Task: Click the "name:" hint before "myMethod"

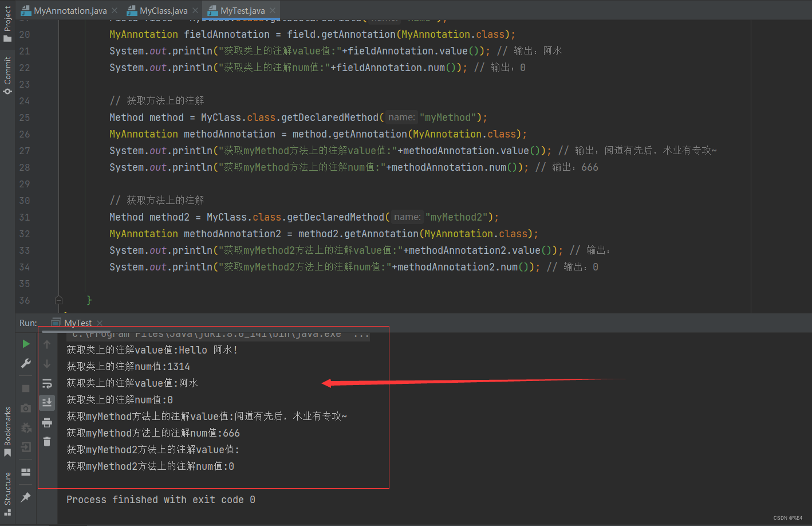Action: tap(401, 117)
